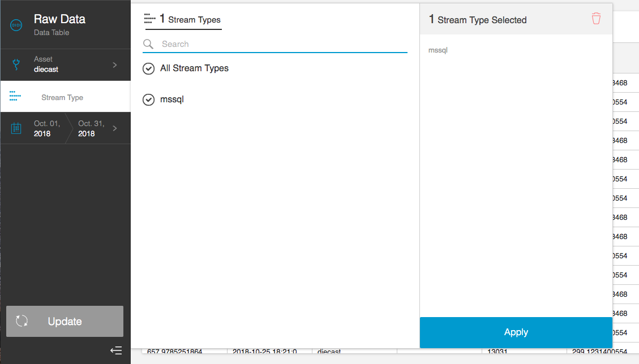
Task: Click the Raw Data title text
Action: 59,19
